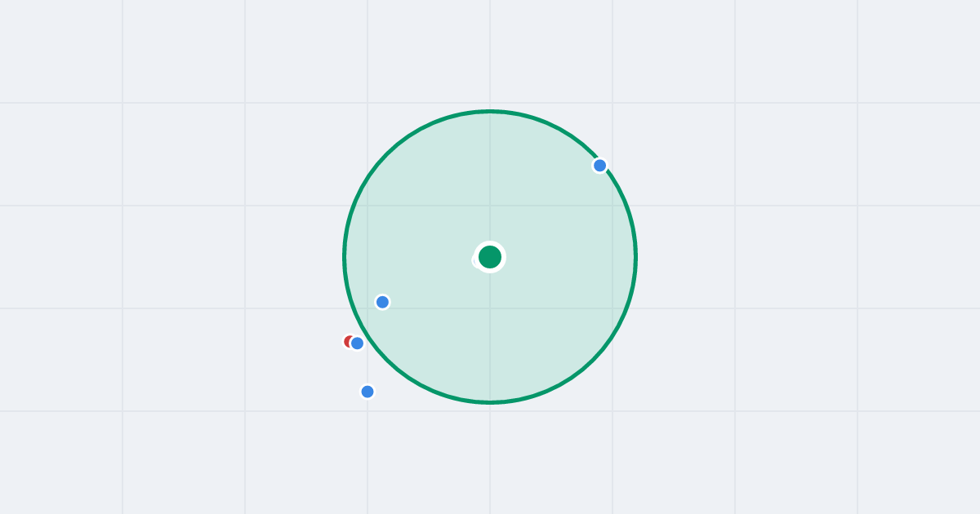This screenshot has height=514, width=980.
Task: Select the partially hidden red dot
Action: (348, 342)
